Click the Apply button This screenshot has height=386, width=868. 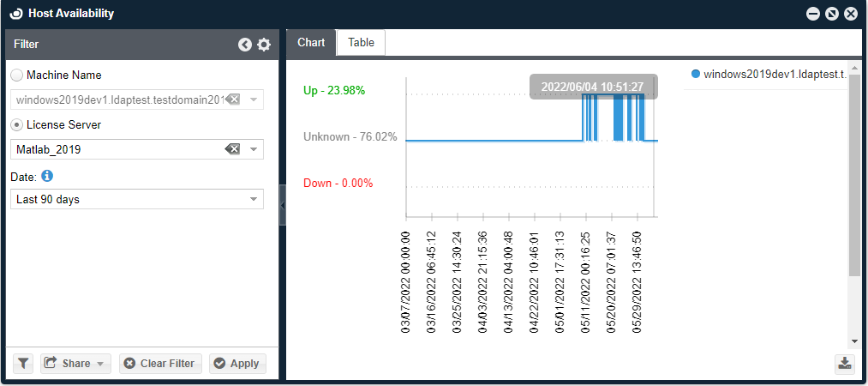point(237,363)
